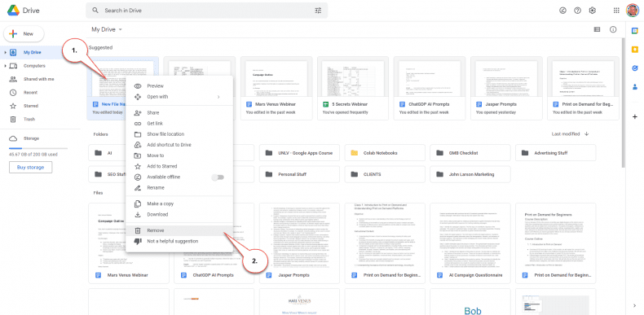Select Move to menu entry

pos(179,155)
